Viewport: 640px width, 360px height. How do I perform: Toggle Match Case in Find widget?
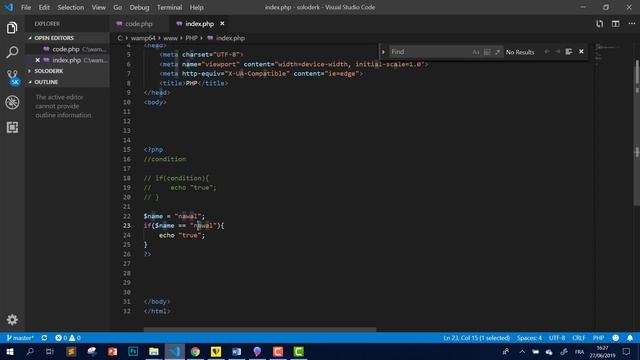click(x=476, y=52)
